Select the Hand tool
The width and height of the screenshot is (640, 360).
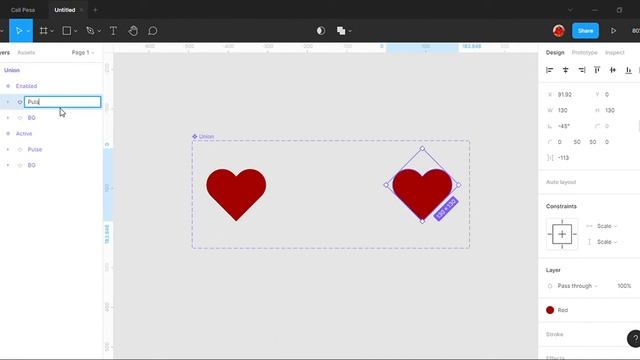133,31
